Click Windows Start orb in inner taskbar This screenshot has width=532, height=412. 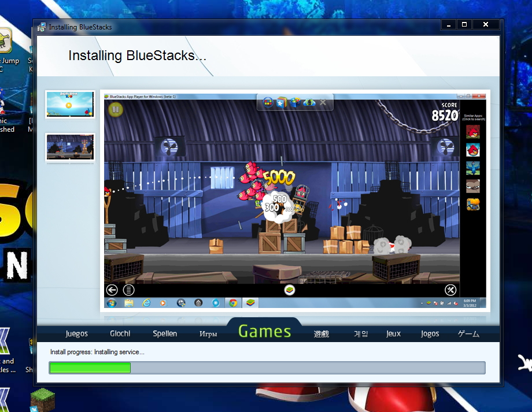[x=111, y=303]
